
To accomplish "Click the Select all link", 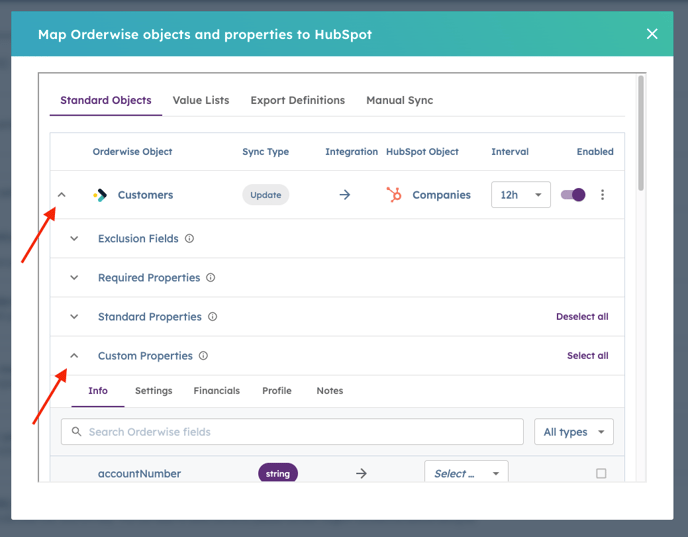I will (x=588, y=356).
